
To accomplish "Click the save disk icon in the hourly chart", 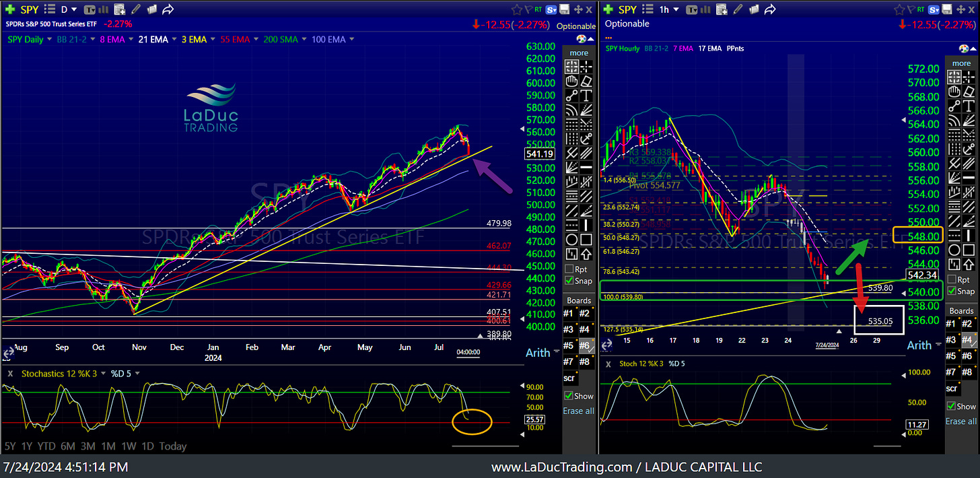I will (947, 9).
